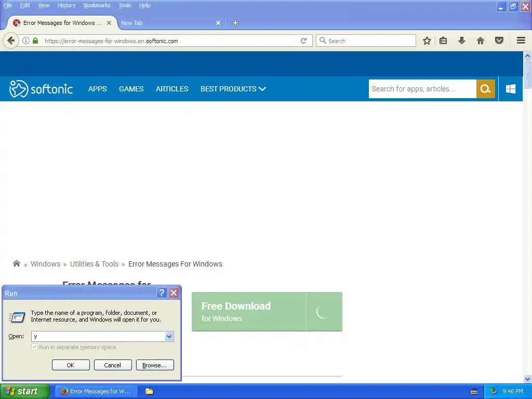Open the View menu

[44, 5]
